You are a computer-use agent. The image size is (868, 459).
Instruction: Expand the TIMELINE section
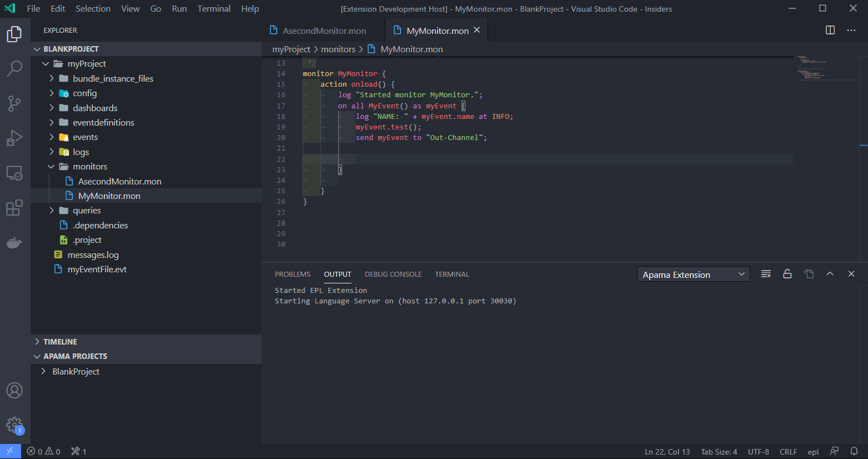[146, 342]
